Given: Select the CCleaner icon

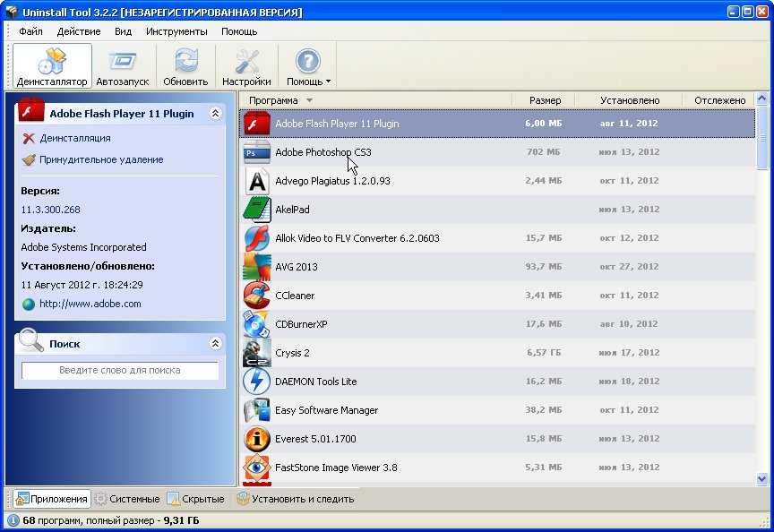Looking at the screenshot, I should coord(257,296).
